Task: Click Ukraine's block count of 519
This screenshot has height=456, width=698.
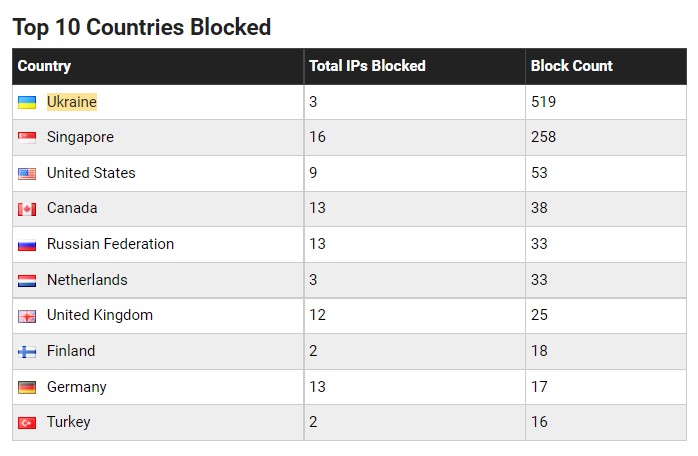Action: point(543,102)
